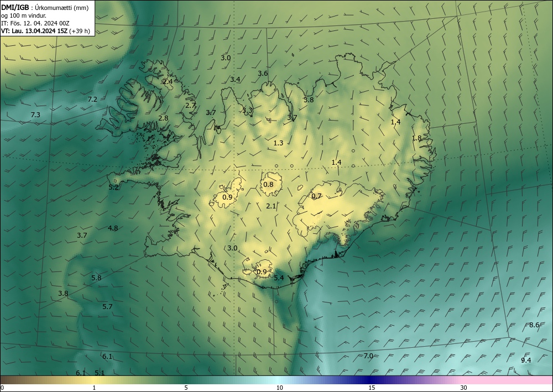Click the 2.7 value on the map

click(190, 105)
